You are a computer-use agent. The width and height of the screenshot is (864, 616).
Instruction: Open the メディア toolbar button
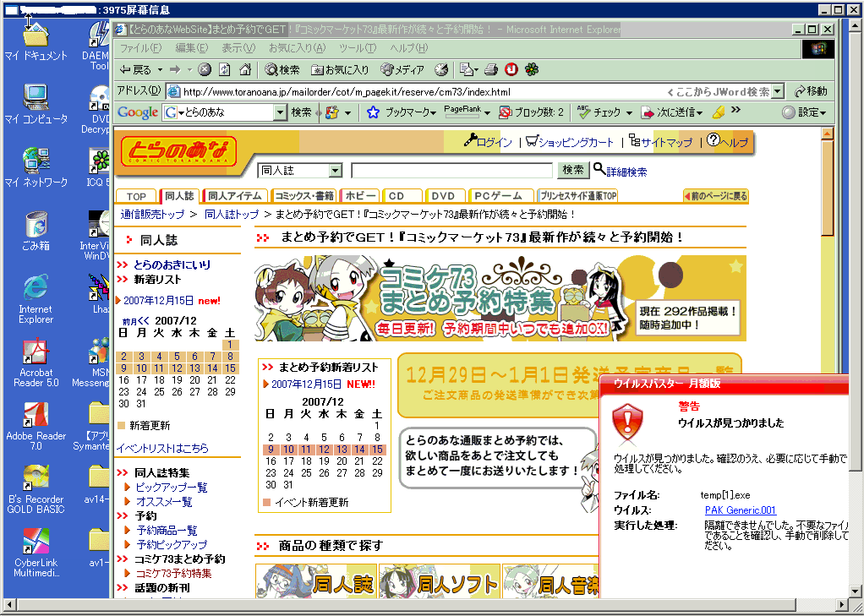(402, 70)
